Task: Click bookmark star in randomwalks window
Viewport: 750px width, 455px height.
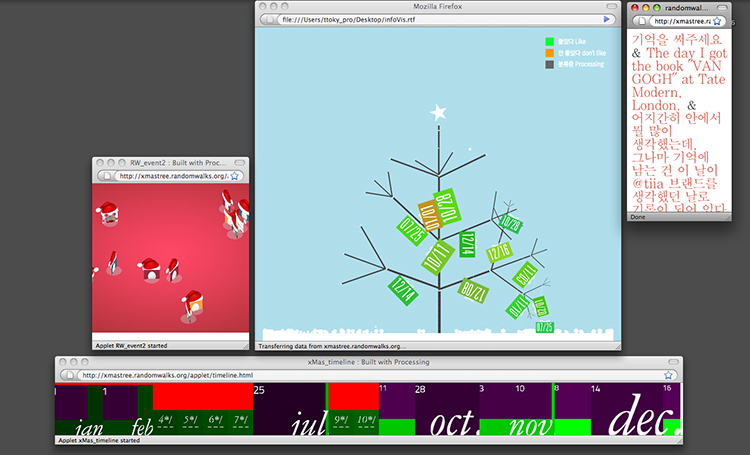Action: click(717, 20)
